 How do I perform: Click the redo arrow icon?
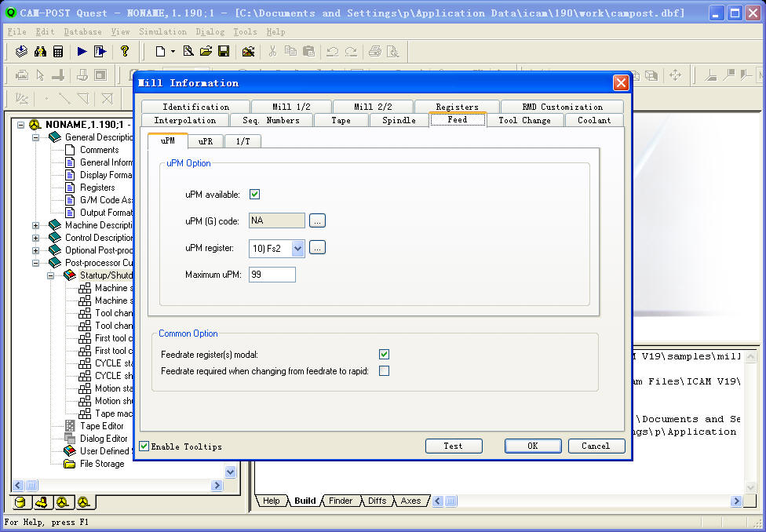351,51
